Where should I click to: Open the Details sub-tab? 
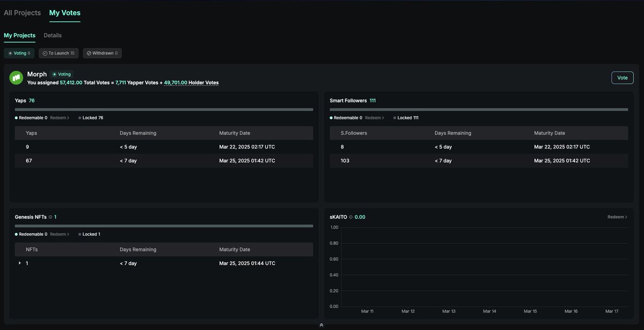click(53, 35)
